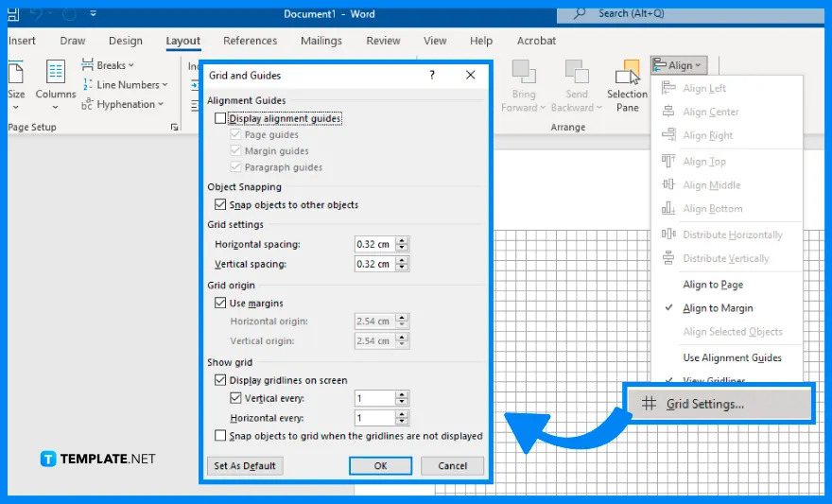
Task: Enable Display alignment guides checkbox
Action: pos(220,118)
